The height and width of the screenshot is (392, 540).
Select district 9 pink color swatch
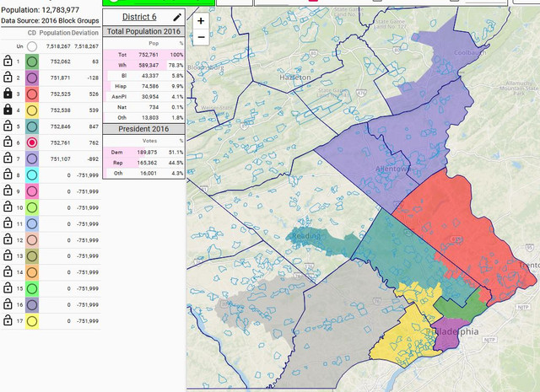point(32,191)
